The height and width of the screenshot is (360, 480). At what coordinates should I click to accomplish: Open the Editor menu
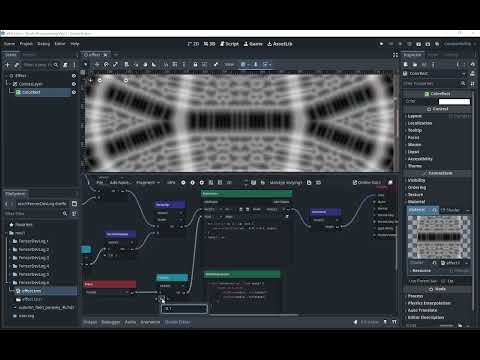click(x=60, y=44)
